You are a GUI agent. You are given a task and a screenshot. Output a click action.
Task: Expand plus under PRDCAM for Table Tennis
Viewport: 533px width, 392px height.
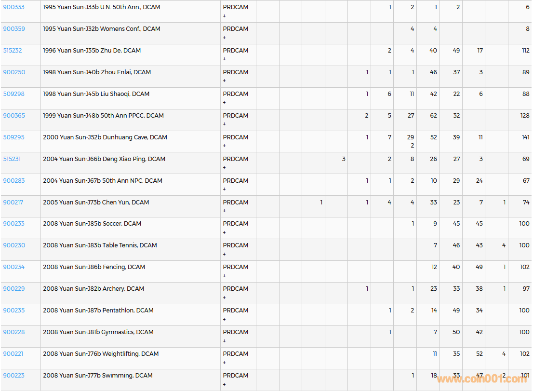tap(224, 254)
